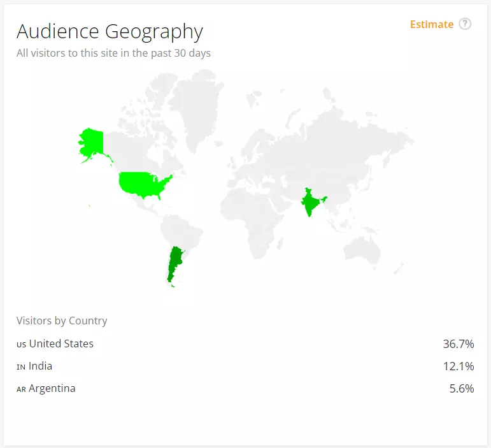Viewport: 491px width, 448px height.
Task: Click the question mark help icon
Action: click(466, 24)
